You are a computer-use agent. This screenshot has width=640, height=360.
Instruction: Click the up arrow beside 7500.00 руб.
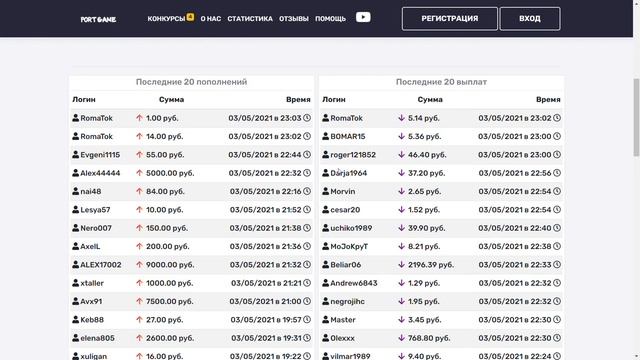[139, 301]
